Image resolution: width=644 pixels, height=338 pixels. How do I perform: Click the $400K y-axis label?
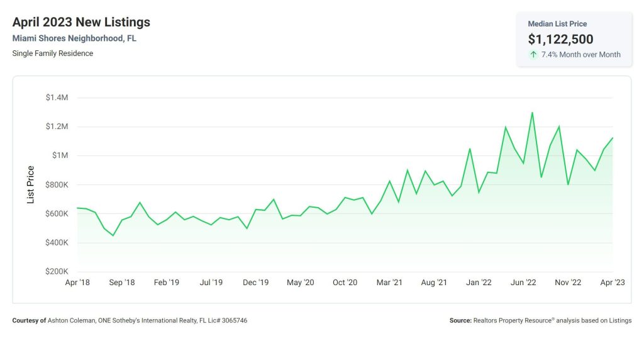[57, 242]
